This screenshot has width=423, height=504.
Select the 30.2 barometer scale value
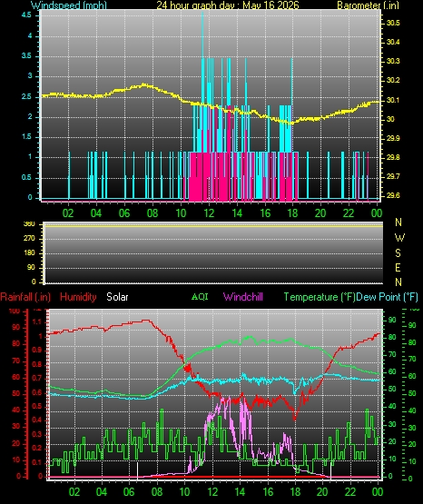[x=393, y=80]
